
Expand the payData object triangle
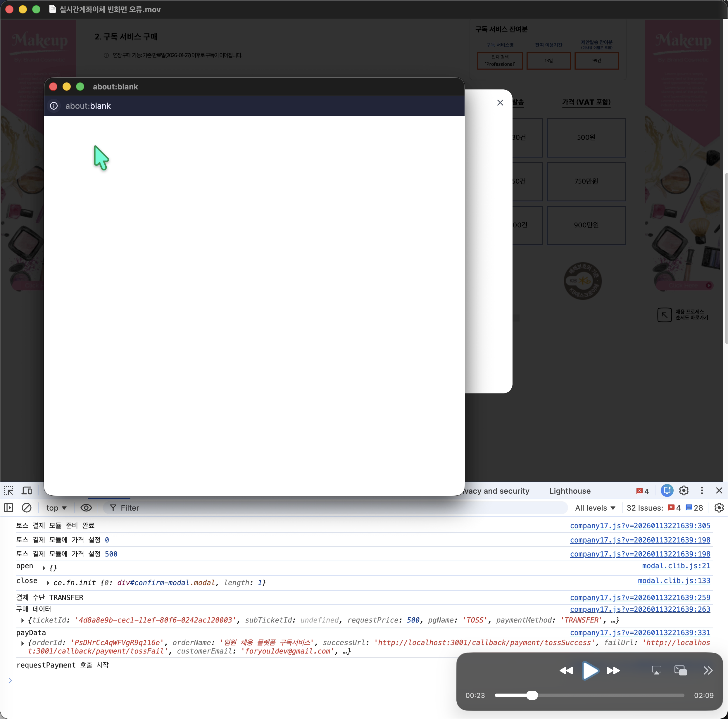click(23, 643)
